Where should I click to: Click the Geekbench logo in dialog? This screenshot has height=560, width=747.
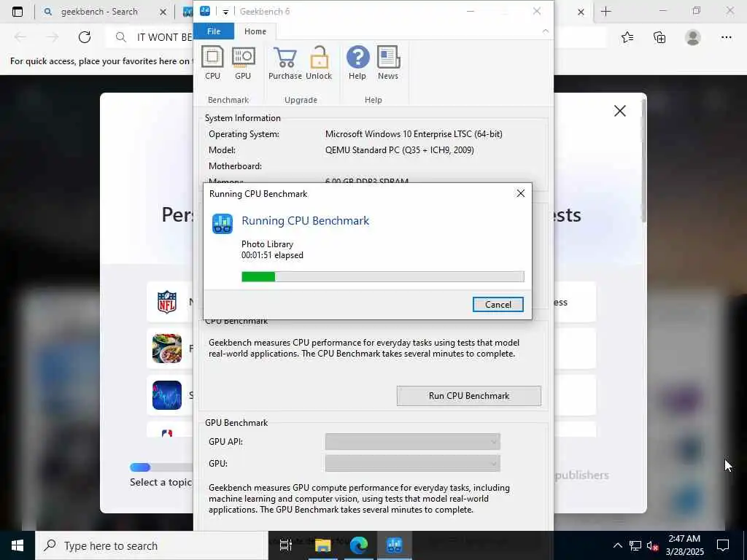tap(222, 224)
